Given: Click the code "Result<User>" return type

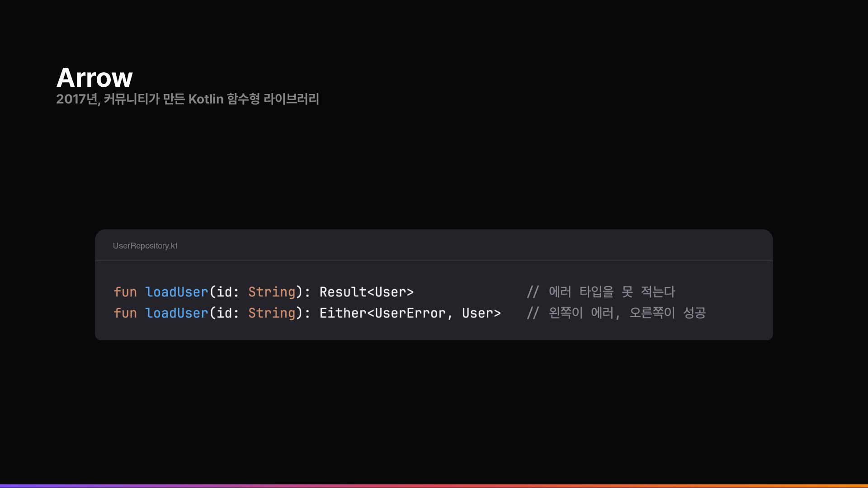Looking at the screenshot, I should [x=367, y=292].
